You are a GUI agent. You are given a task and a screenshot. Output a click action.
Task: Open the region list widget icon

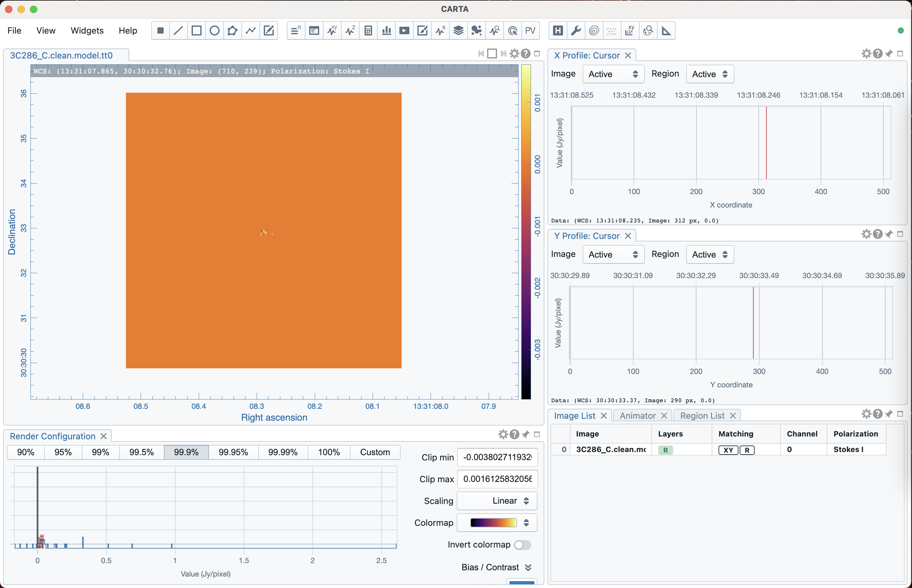(x=296, y=30)
